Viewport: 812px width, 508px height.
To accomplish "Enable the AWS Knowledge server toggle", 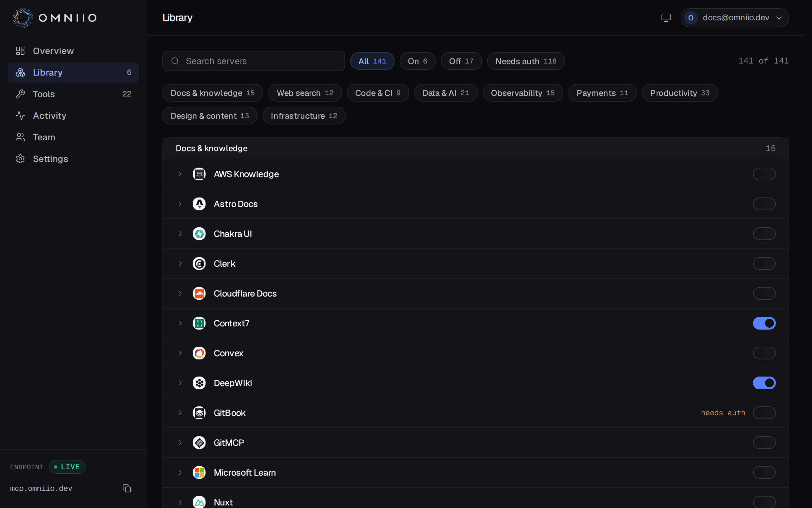I will [x=764, y=174].
